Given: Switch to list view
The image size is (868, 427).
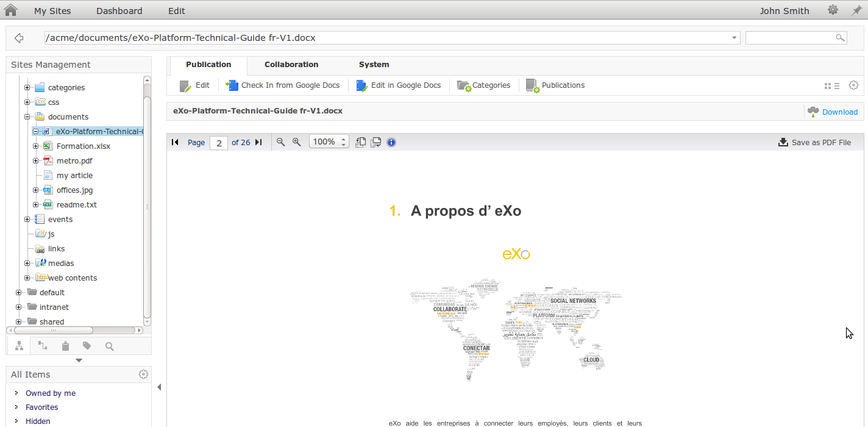Looking at the screenshot, I should [837, 86].
